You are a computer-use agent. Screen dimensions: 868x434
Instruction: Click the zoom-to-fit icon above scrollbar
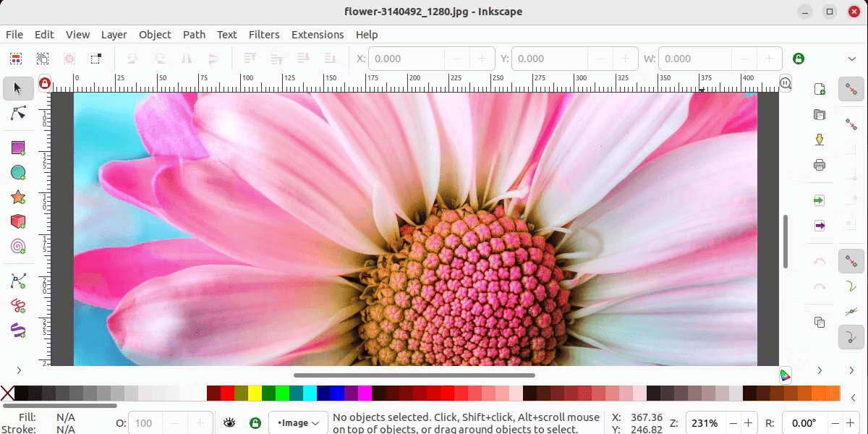786,83
